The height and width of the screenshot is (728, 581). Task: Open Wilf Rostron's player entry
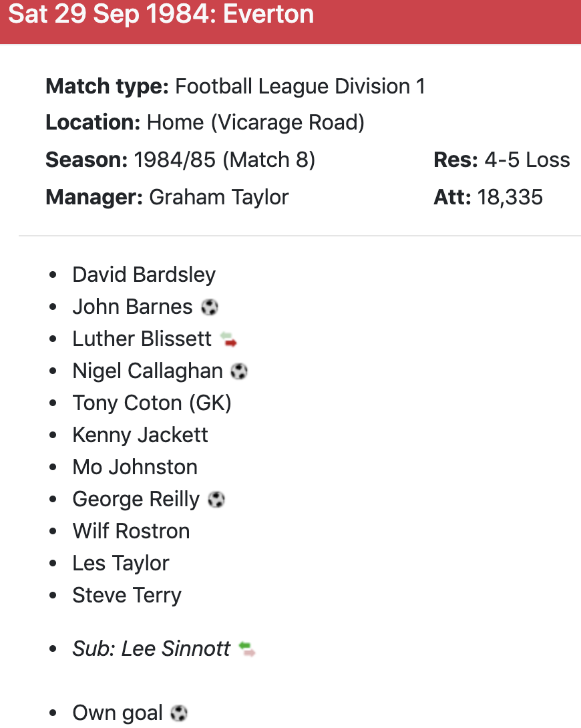pos(131,532)
